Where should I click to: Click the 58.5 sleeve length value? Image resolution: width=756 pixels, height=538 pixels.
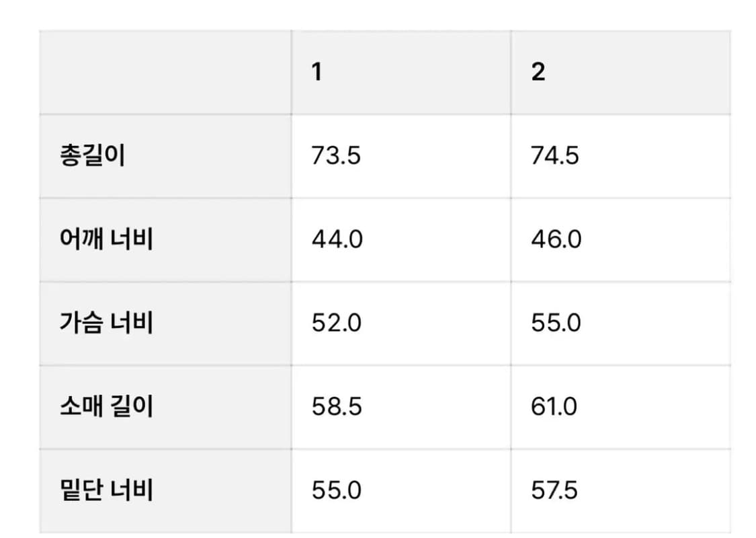pos(336,407)
